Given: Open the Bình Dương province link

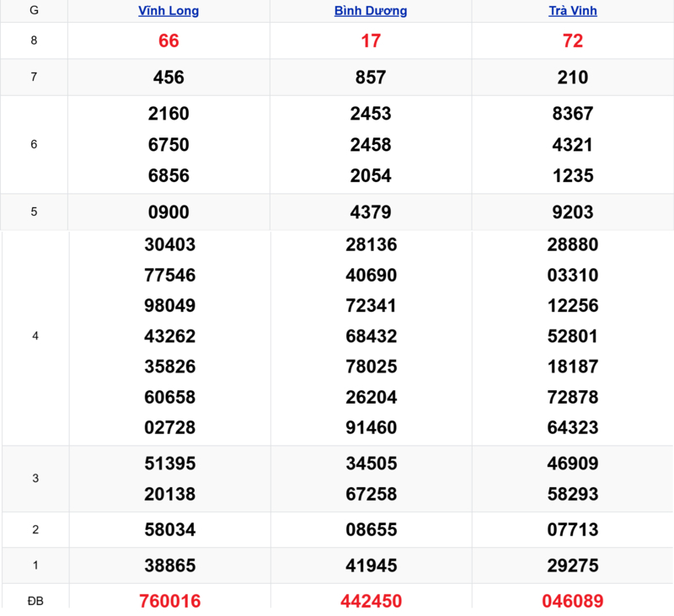Looking at the screenshot, I should 371,11.
